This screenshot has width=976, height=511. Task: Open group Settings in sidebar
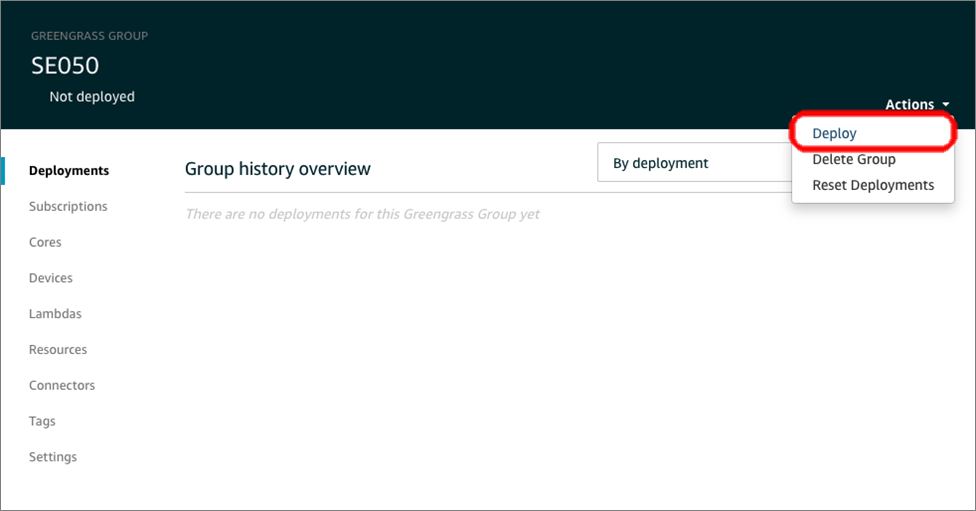53,457
